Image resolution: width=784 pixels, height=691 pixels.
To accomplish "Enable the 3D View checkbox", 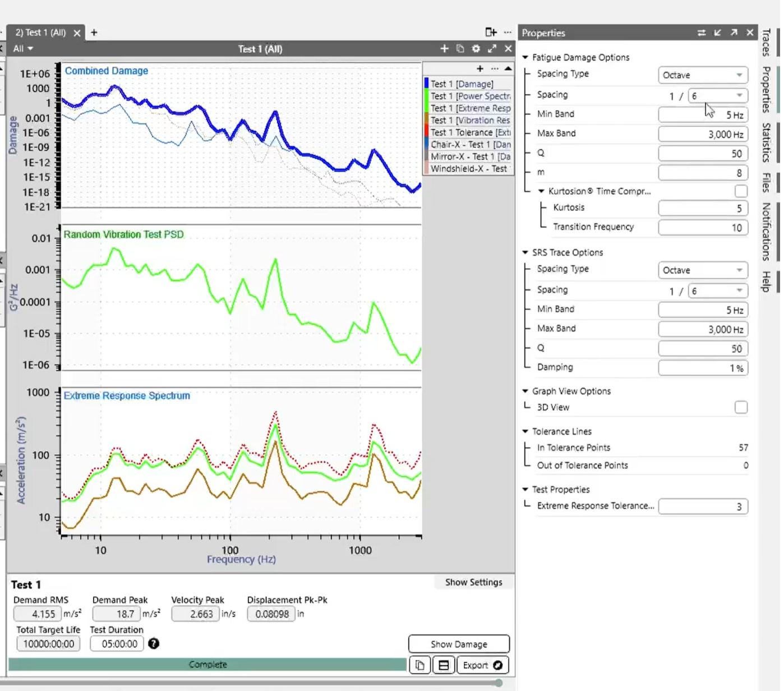I will (741, 407).
